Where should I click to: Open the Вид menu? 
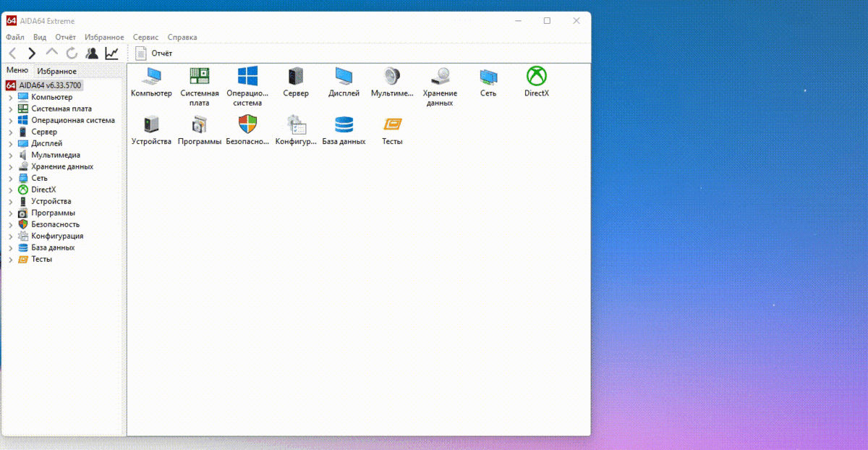(x=40, y=37)
